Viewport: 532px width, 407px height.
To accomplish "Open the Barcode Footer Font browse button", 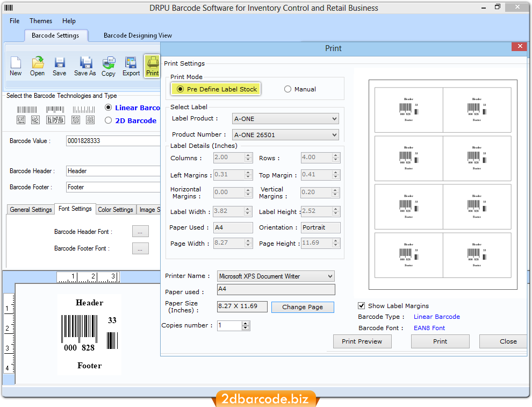I will point(140,248).
